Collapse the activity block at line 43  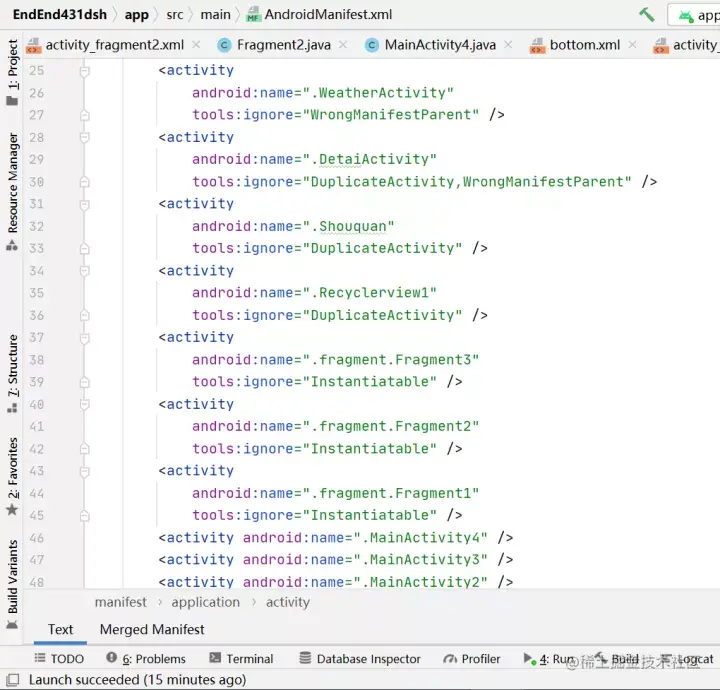coord(84,471)
